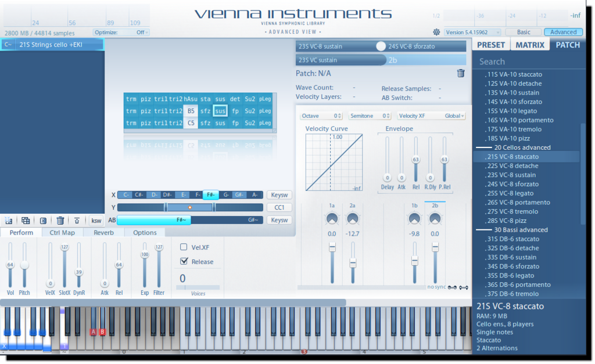Click the duplicate matrix grid icon
This screenshot has width=595, height=364.
26,220
